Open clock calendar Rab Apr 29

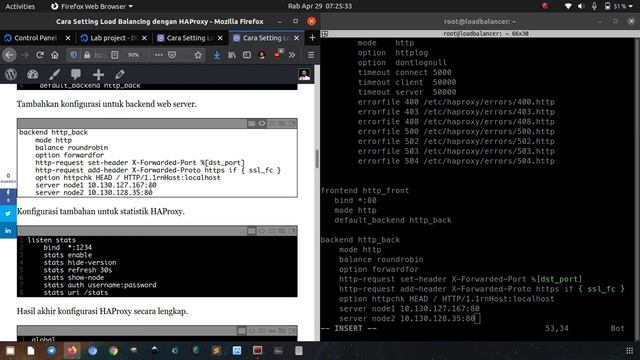pos(320,6)
